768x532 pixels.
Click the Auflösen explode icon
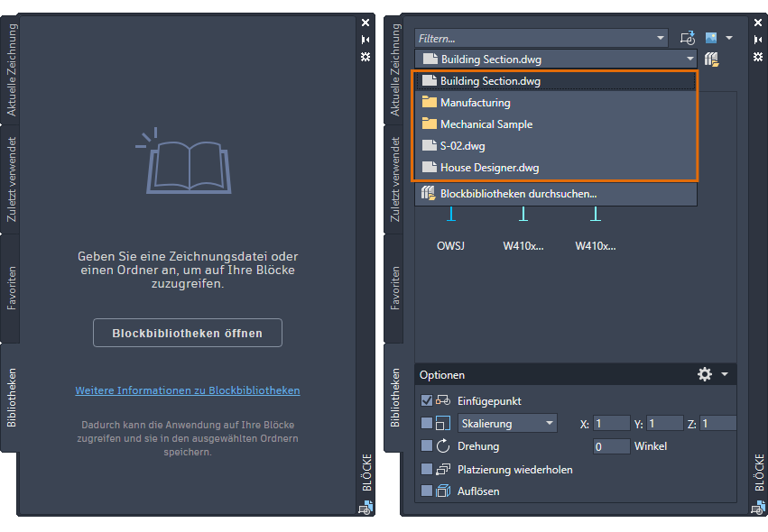pos(443,491)
